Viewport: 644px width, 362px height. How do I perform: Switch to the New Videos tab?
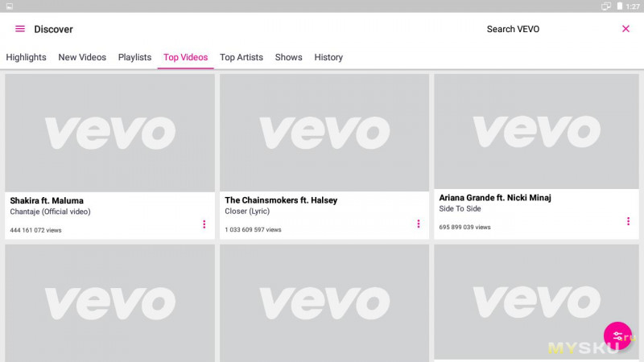coord(82,57)
